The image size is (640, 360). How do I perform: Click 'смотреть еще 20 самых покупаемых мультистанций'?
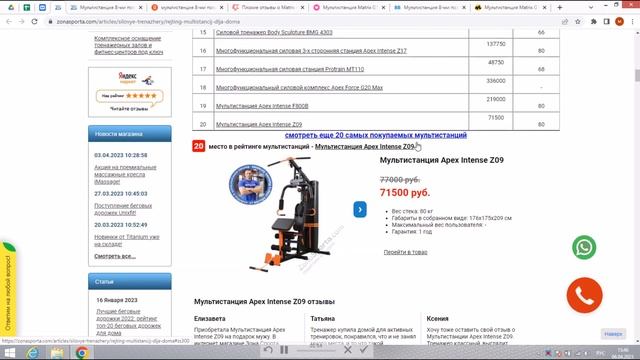(x=376, y=135)
